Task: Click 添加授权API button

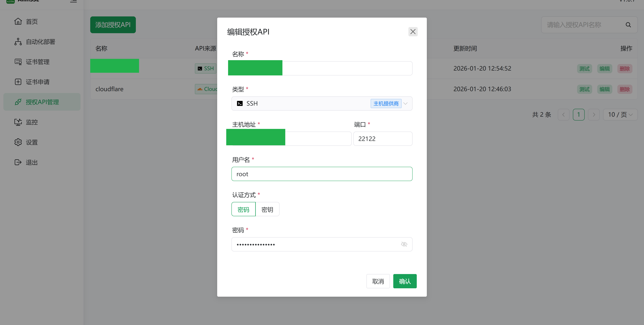Action: 113,25
